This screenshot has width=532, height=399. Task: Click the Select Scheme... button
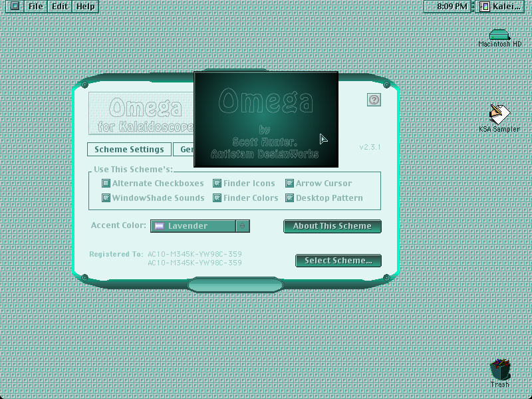pos(338,261)
